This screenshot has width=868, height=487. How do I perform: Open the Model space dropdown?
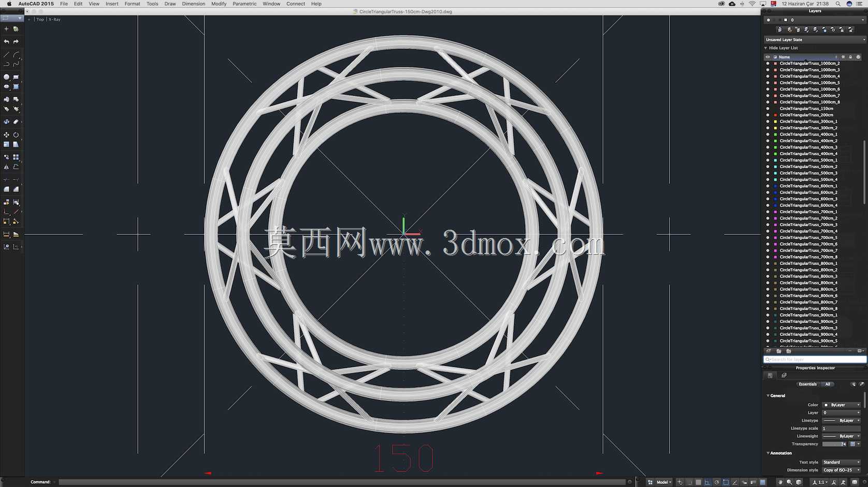pyautogui.click(x=664, y=482)
